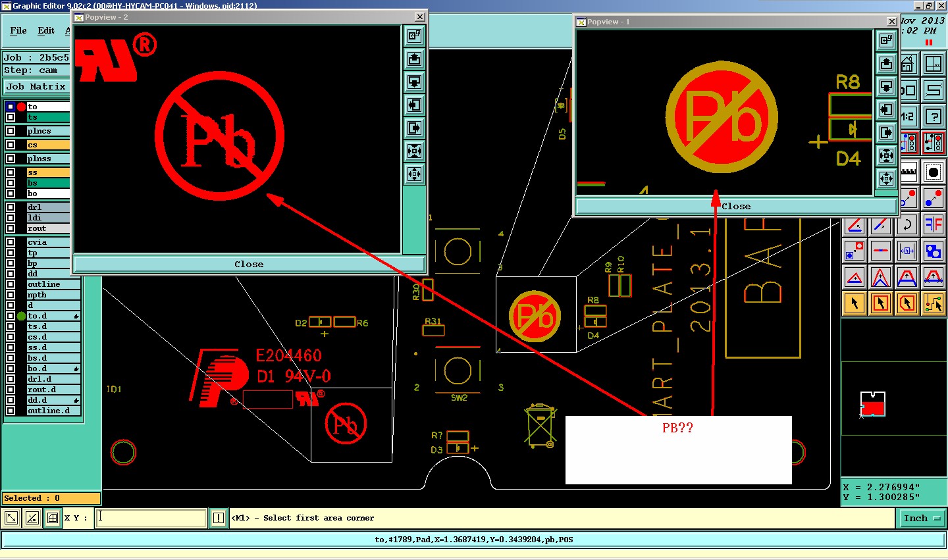Click the zoom home (house) icon

pyautogui.click(x=908, y=64)
